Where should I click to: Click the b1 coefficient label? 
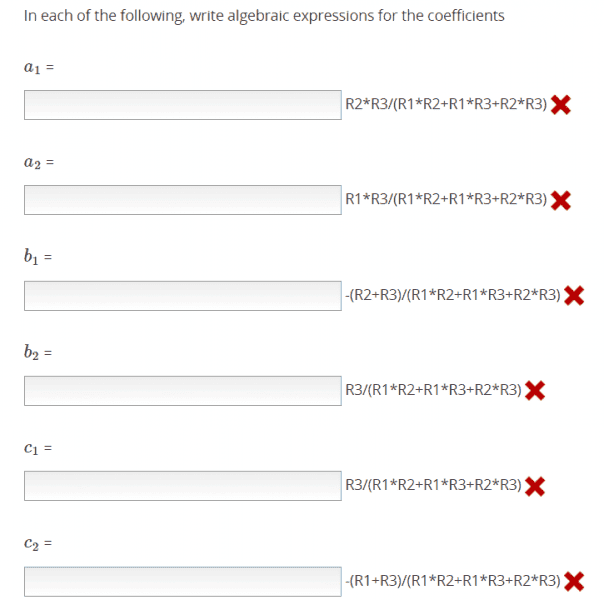tap(34, 258)
